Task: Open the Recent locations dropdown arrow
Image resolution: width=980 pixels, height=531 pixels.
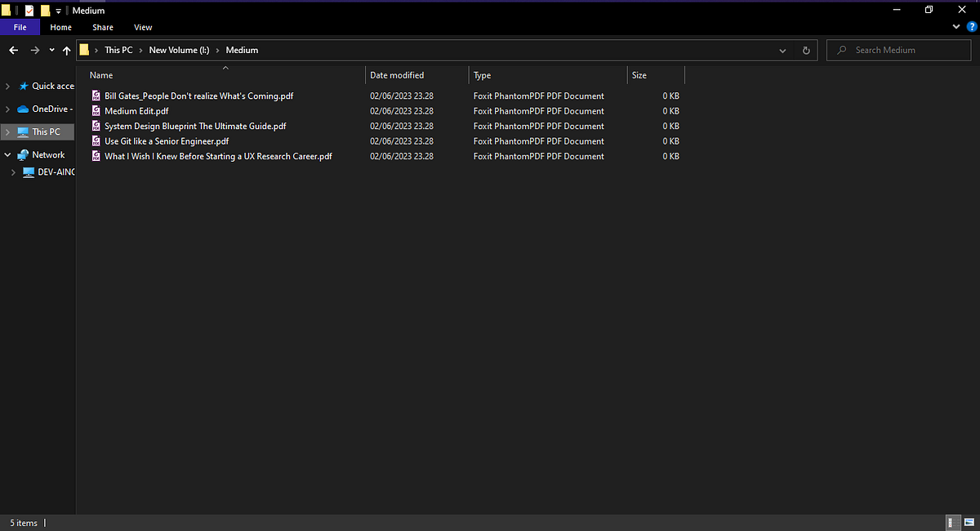Action: point(52,51)
